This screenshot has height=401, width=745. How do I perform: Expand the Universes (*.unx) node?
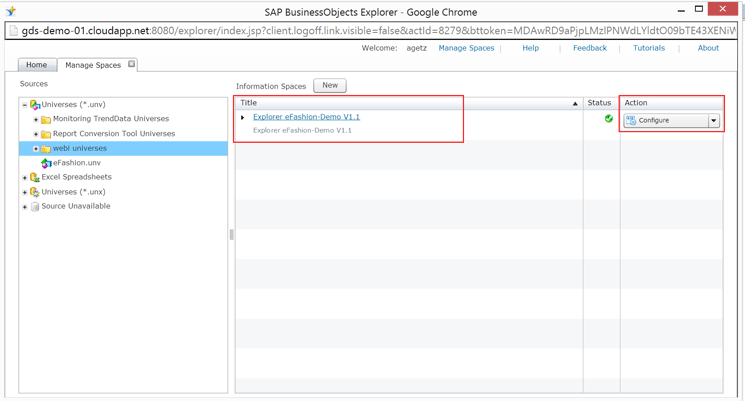[25, 192]
